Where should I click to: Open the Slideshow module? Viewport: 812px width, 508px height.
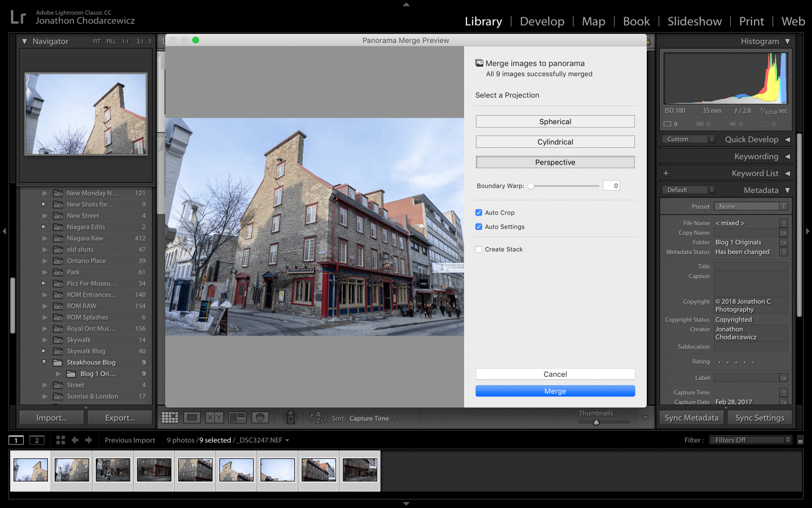point(694,21)
